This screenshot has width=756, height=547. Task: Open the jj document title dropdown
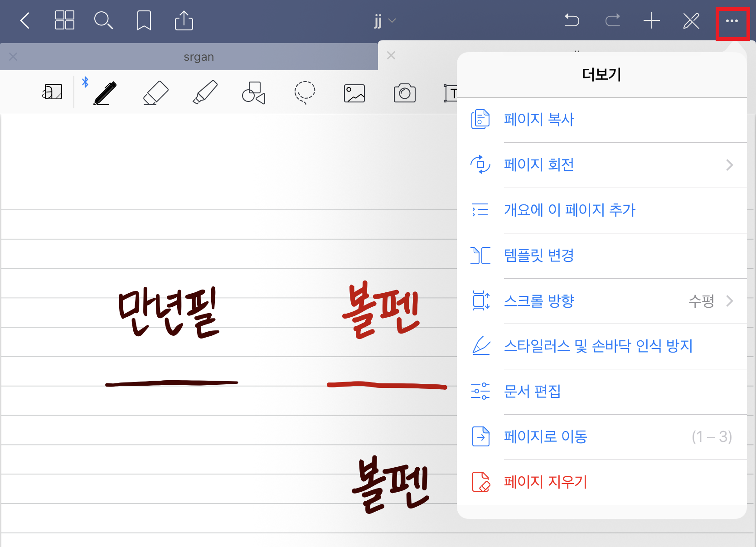385,21
